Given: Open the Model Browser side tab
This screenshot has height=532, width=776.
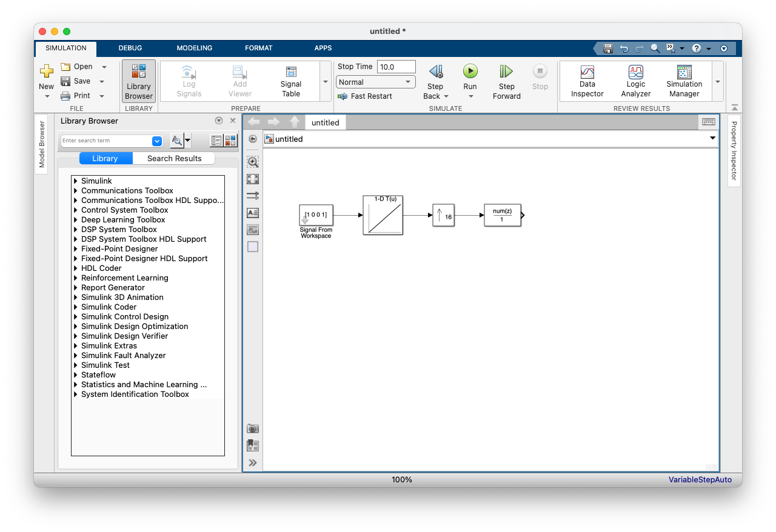Looking at the screenshot, I should point(41,144).
